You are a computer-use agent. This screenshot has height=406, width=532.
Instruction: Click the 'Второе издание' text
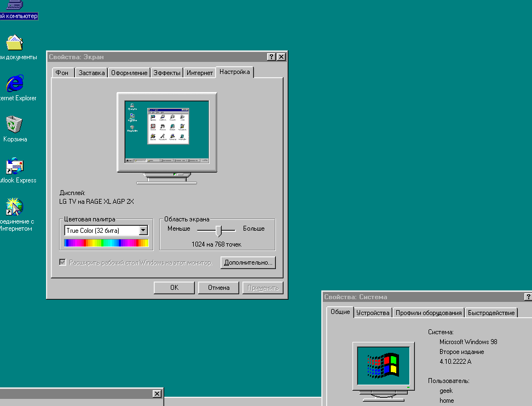tap(461, 352)
